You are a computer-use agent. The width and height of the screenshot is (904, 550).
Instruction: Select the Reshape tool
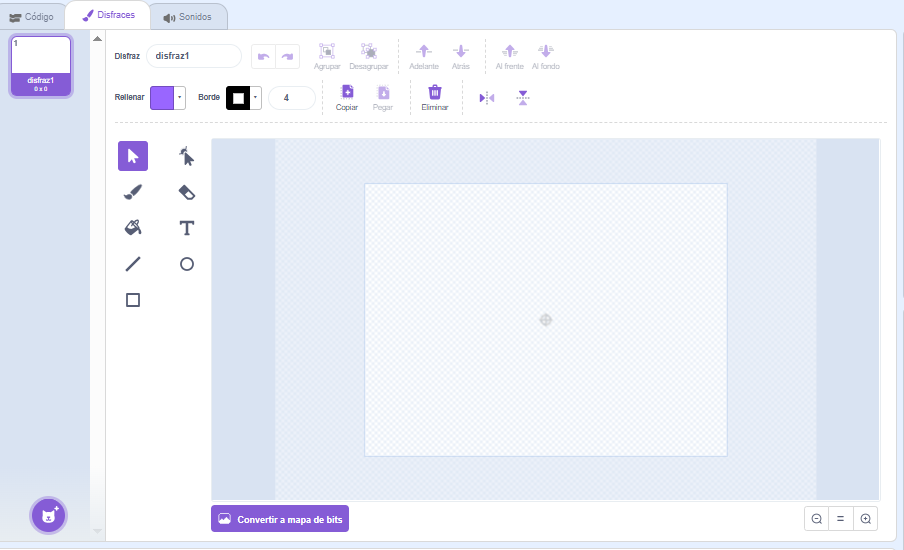tap(186, 156)
